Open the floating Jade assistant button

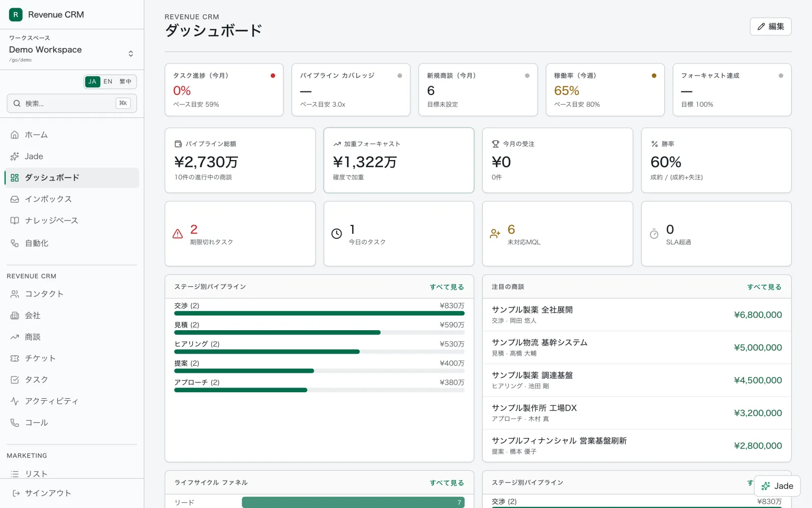[x=777, y=486]
